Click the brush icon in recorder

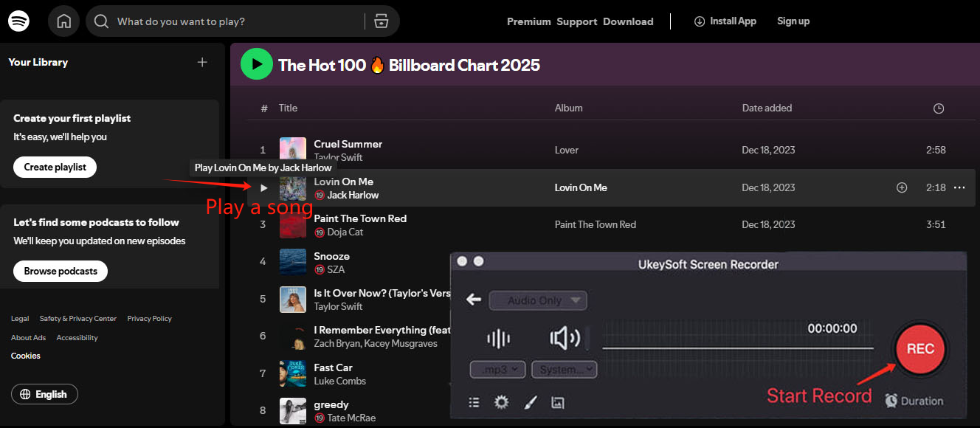tap(530, 402)
